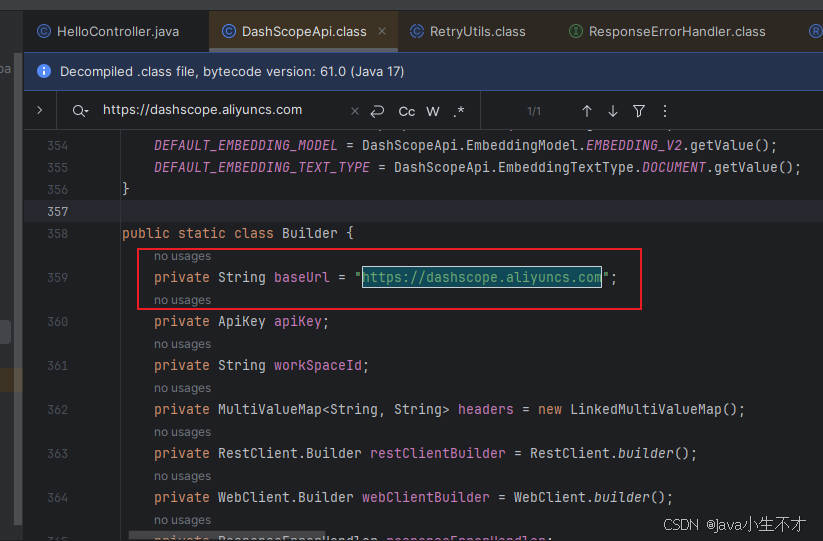Click the headers field name

click(486, 409)
